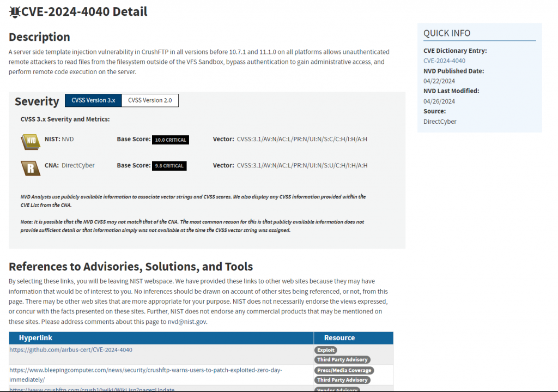
Task: Select the CVSS Version 3.x tab
Action: [93, 100]
